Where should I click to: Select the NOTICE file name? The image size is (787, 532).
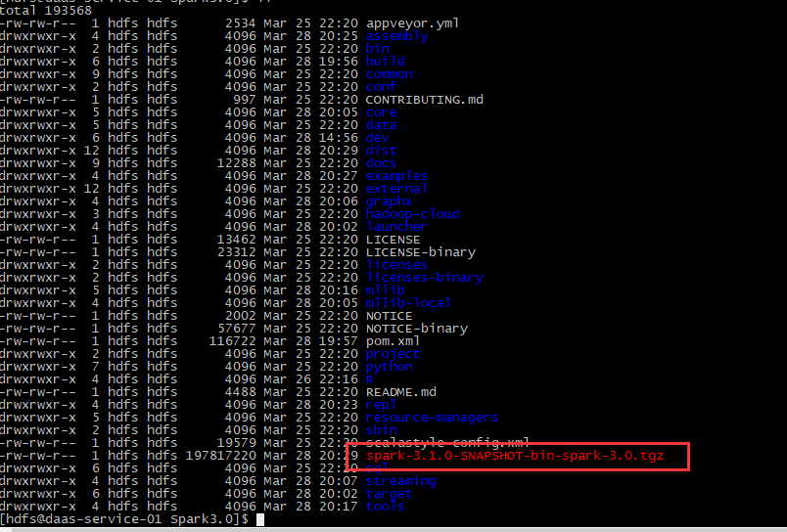389,316
